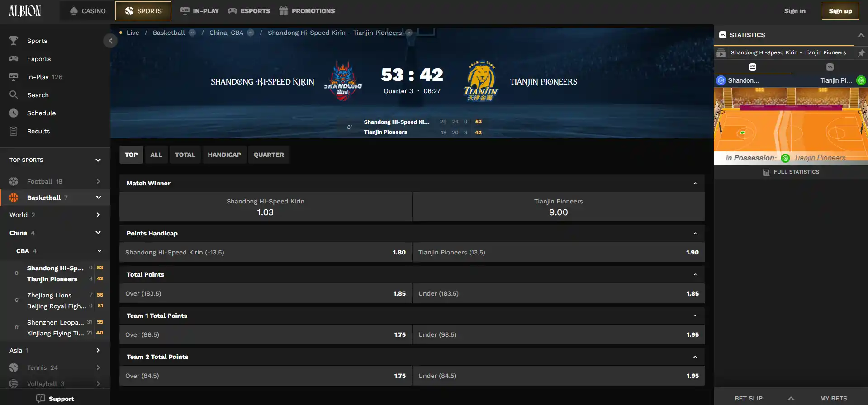The height and width of the screenshot is (405, 868).
Task: Collapse the Team 2 Total Points market
Action: (695, 357)
